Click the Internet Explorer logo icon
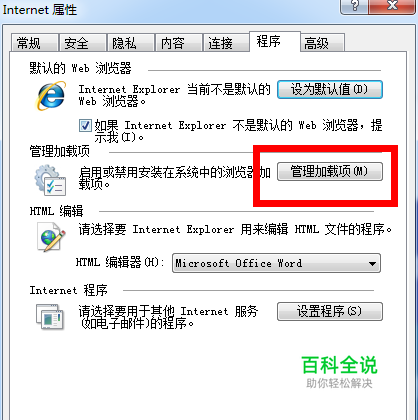418x420 pixels. click(x=51, y=96)
